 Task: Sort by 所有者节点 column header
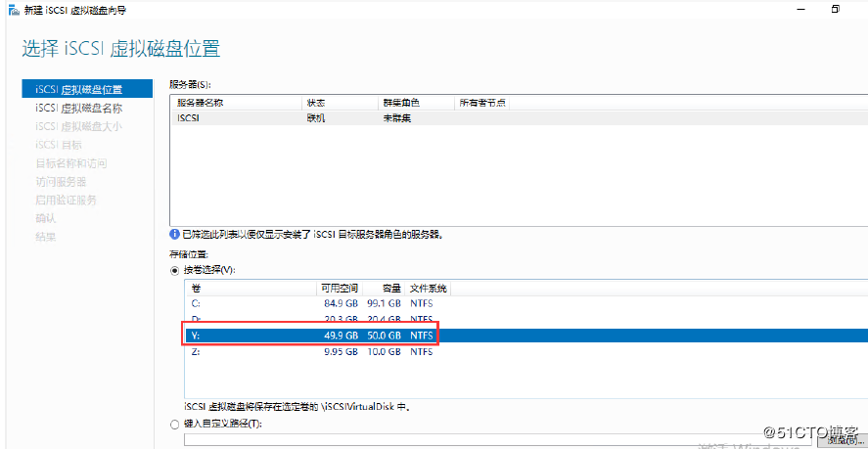click(x=482, y=103)
